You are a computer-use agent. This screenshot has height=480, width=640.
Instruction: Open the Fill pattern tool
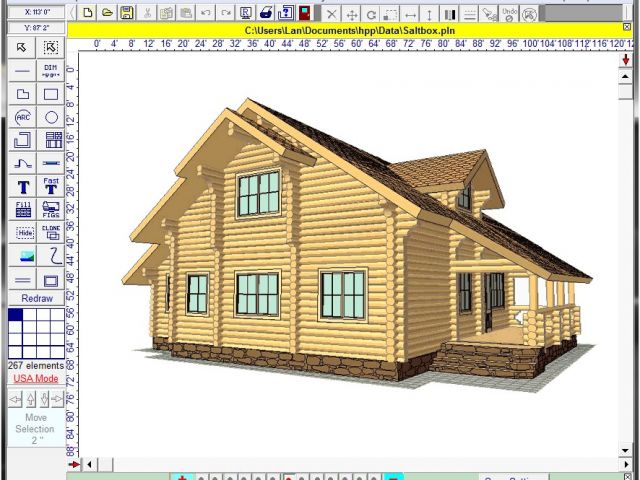pos(23,209)
